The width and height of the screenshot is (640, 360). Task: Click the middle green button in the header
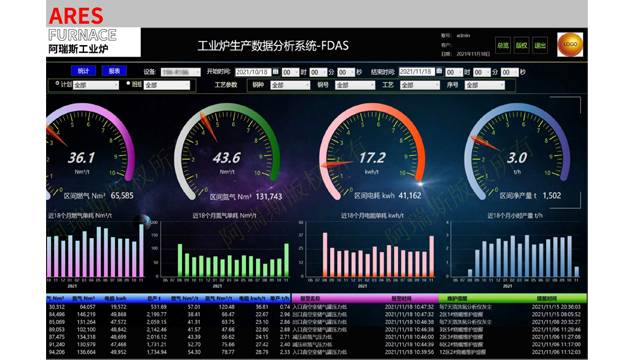[521, 45]
